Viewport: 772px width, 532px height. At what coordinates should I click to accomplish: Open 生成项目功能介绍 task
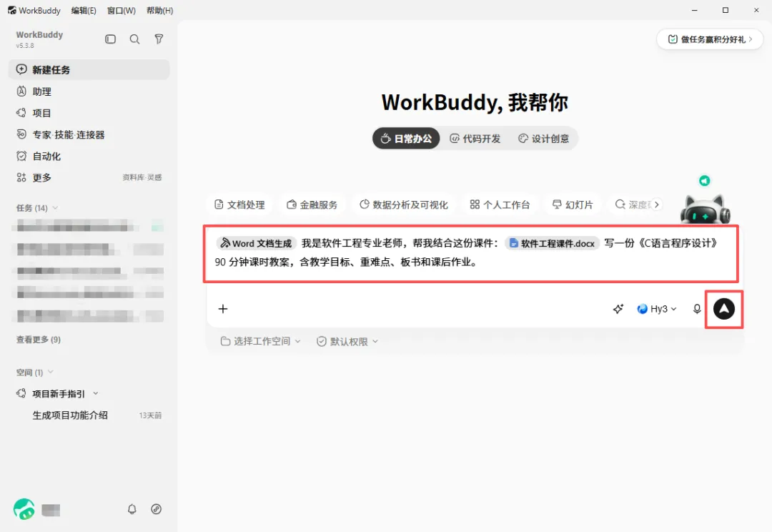[x=70, y=415]
